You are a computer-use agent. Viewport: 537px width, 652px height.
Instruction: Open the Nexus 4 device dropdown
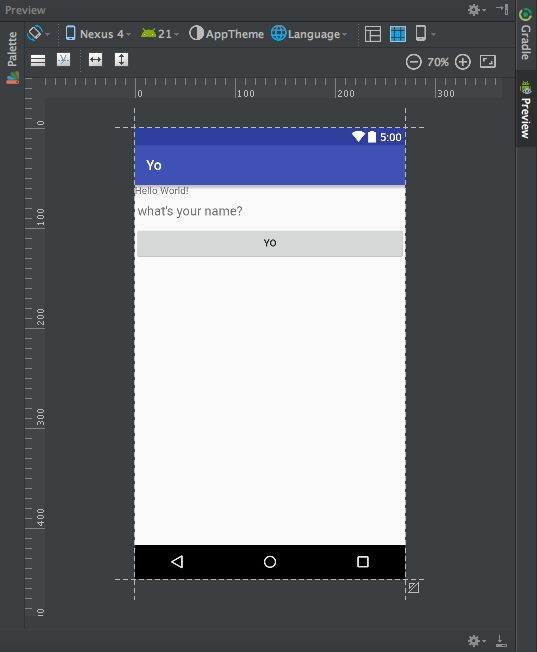98,34
